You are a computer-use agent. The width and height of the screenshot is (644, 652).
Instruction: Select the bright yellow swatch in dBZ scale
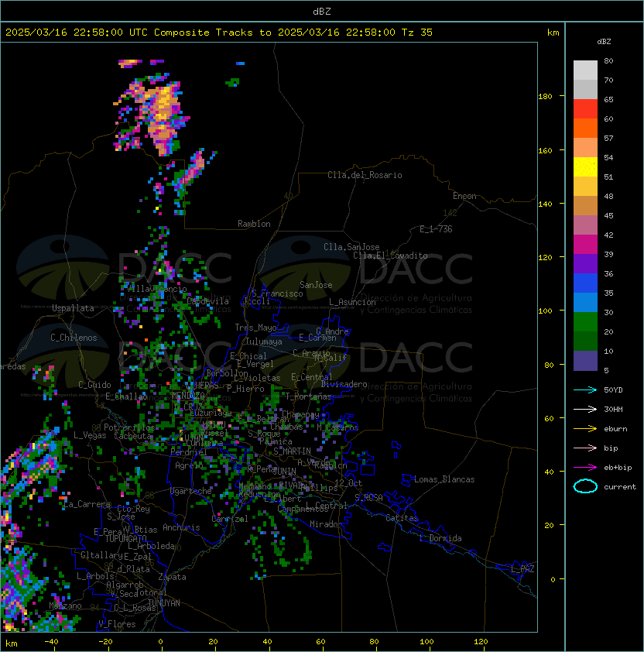tap(585, 167)
